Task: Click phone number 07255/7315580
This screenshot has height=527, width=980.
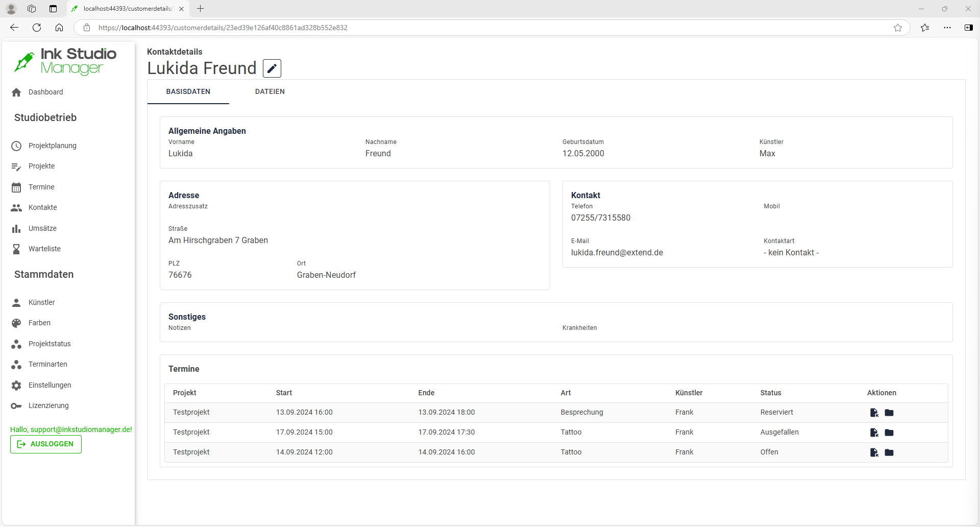Action: [x=601, y=218]
